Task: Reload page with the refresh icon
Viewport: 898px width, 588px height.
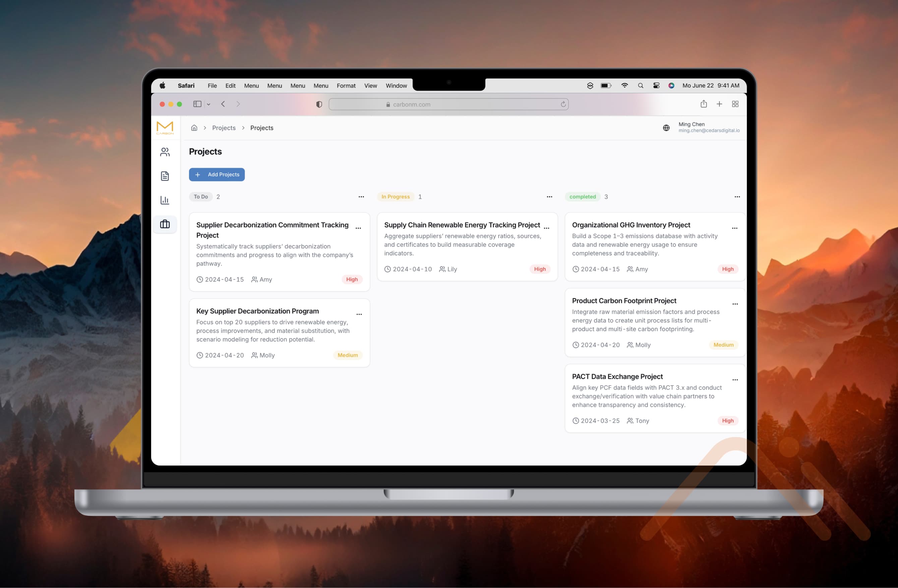Action: click(x=563, y=104)
